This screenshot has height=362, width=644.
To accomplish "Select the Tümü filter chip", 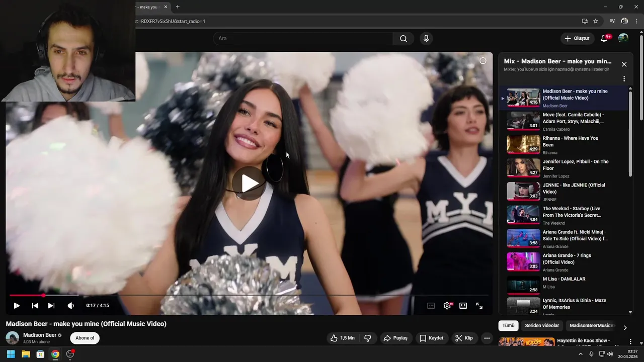I will click(x=508, y=325).
